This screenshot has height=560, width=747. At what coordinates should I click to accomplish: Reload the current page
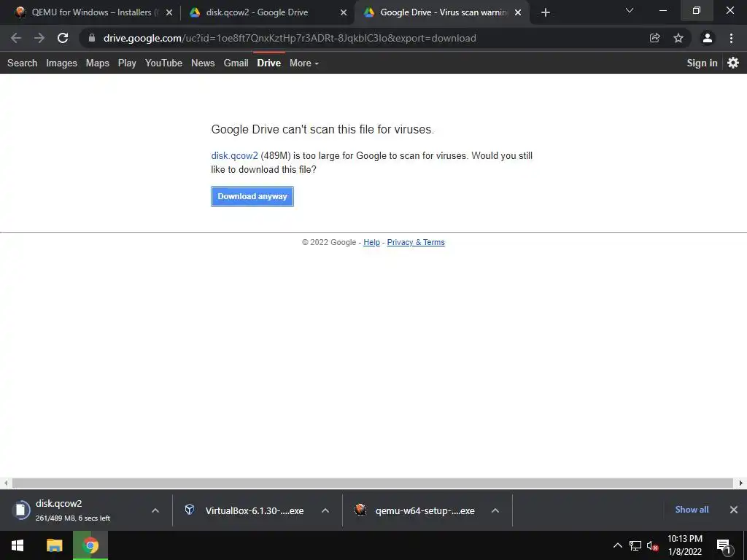(63, 38)
